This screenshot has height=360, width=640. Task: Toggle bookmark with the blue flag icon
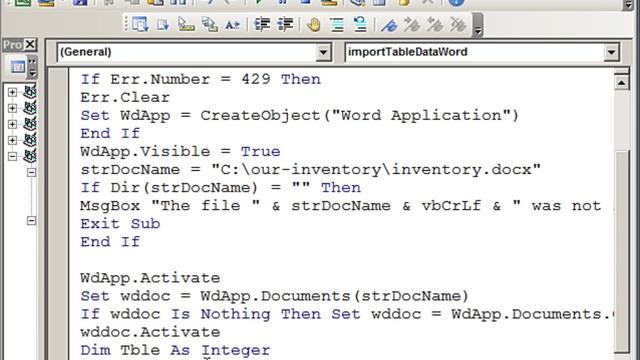click(x=389, y=24)
